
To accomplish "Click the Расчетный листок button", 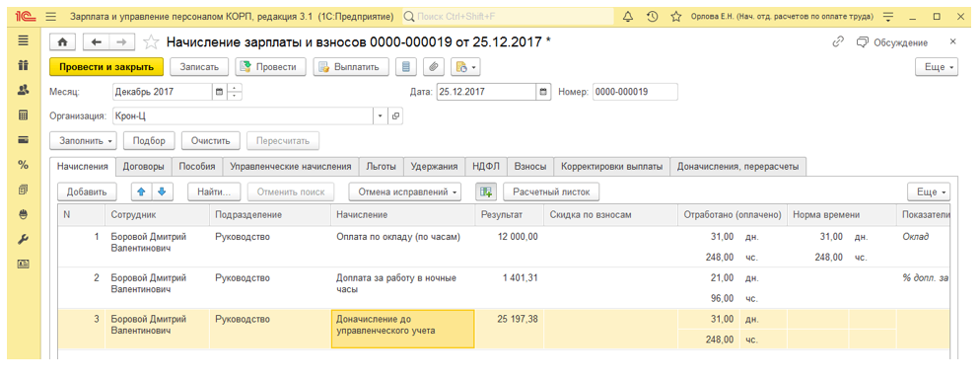I will 552,191.
